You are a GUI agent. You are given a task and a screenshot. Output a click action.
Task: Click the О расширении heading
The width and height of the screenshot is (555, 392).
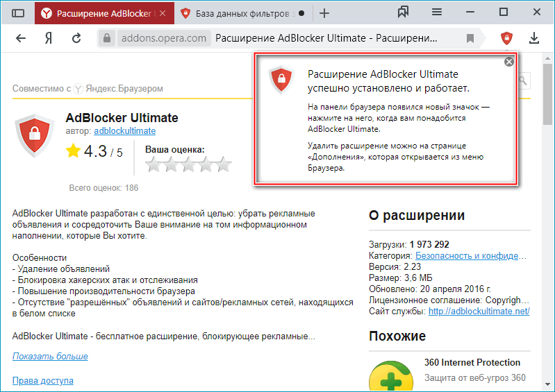(x=417, y=215)
